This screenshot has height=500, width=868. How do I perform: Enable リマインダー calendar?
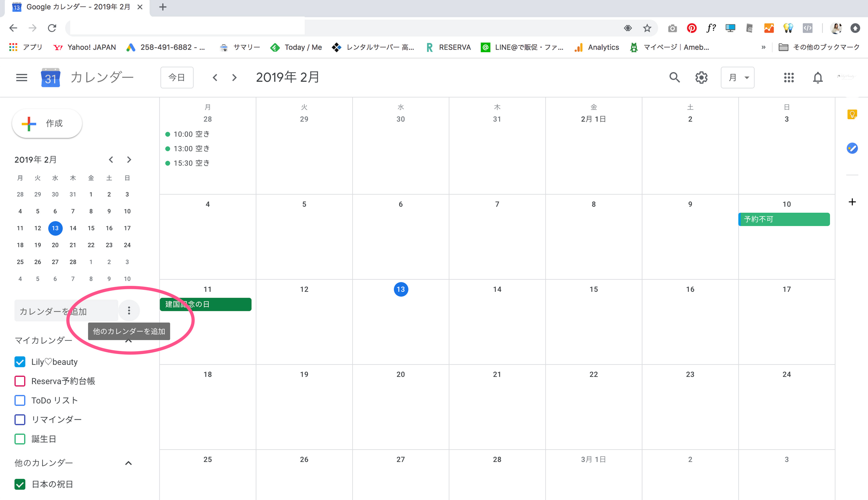pyautogui.click(x=20, y=420)
